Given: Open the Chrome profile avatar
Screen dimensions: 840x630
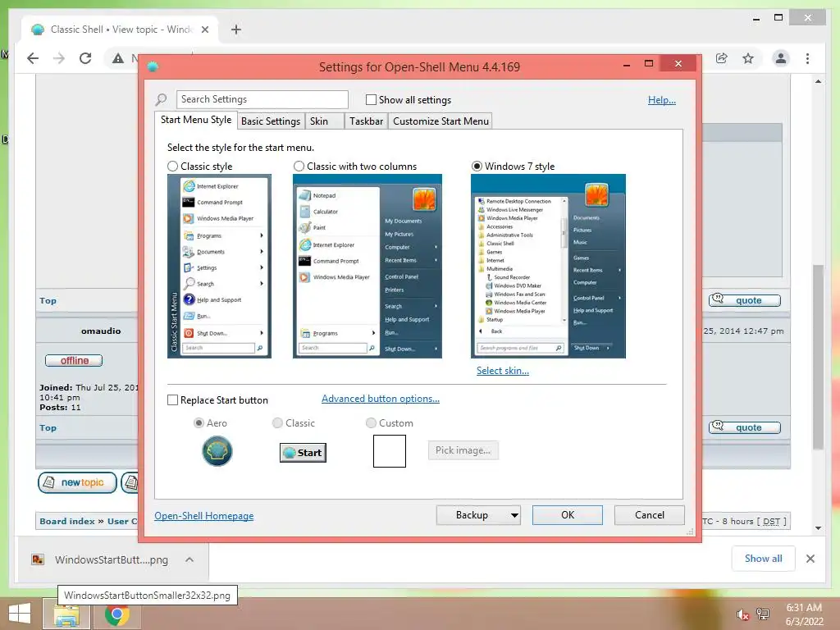Looking at the screenshot, I should click(781, 58).
